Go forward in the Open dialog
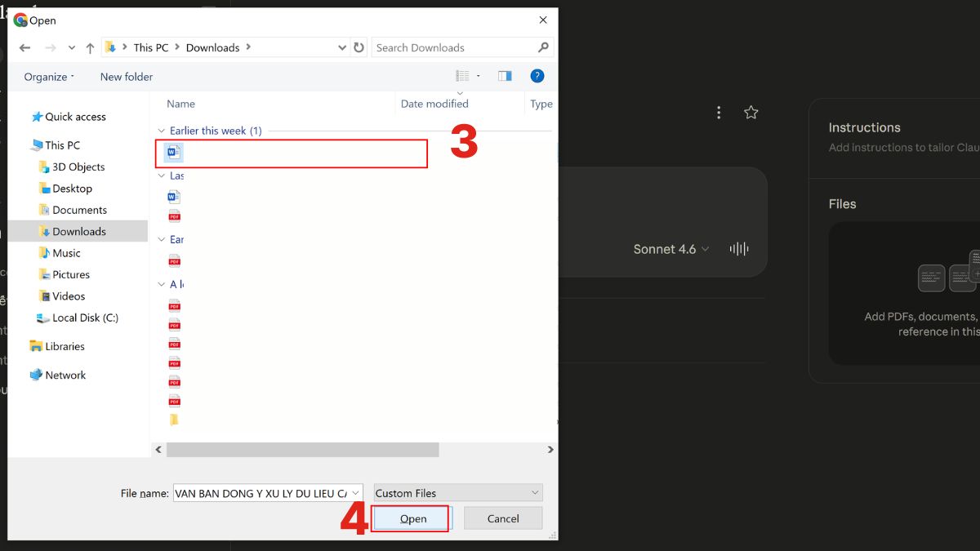The height and width of the screenshot is (551, 980). click(x=50, y=48)
